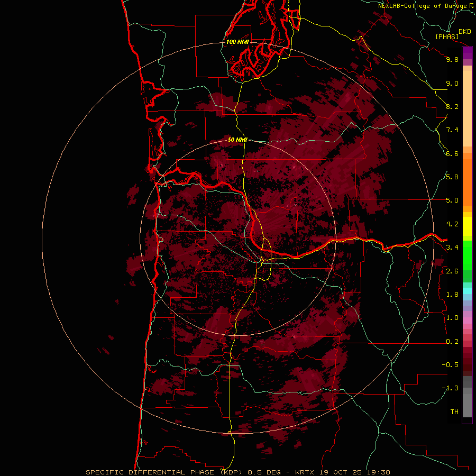The width and height of the screenshot is (476, 476).
Task: Click the DKD label above the color scale
Action: 465,32
